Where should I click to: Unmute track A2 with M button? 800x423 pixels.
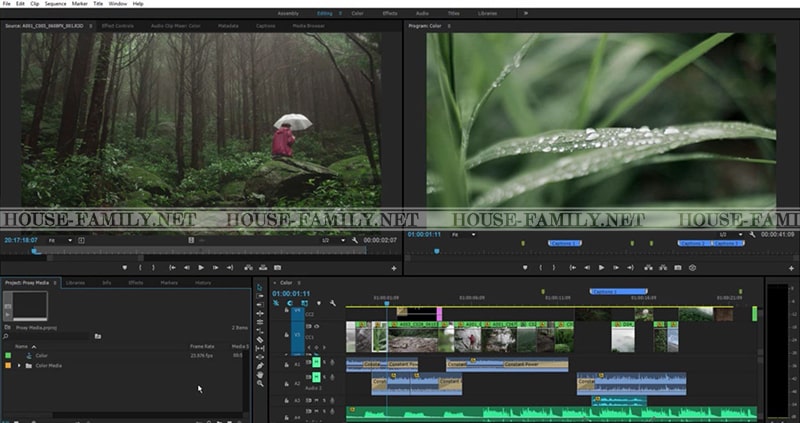[x=316, y=377]
